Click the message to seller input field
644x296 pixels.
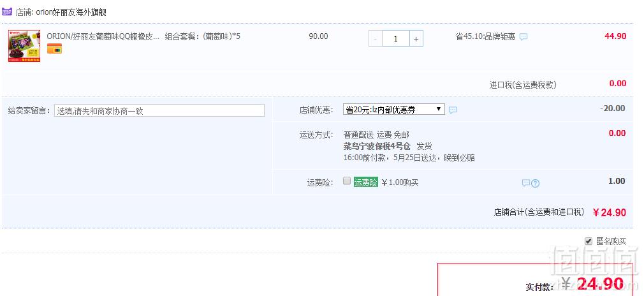click(159, 110)
